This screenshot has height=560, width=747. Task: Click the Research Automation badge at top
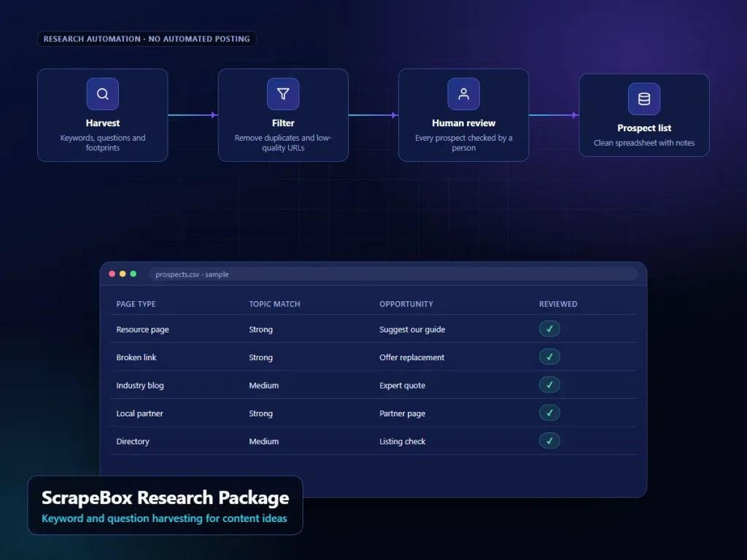click(147, 39)
